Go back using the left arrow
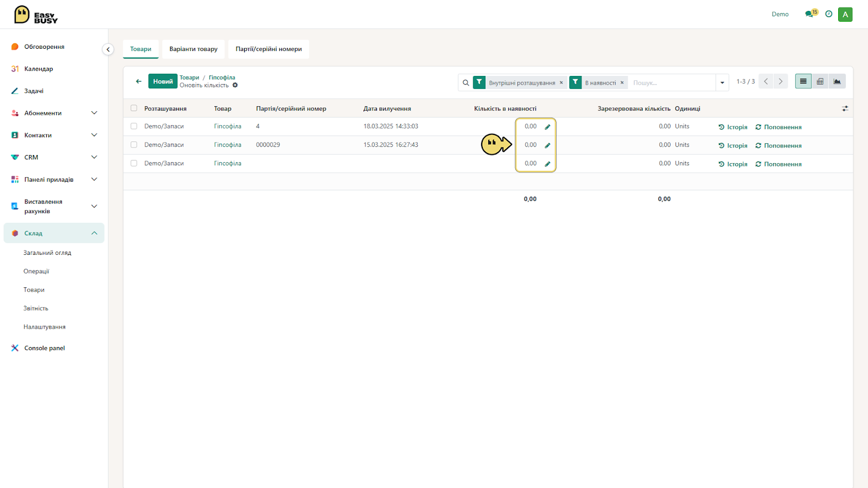 (138, 81)
